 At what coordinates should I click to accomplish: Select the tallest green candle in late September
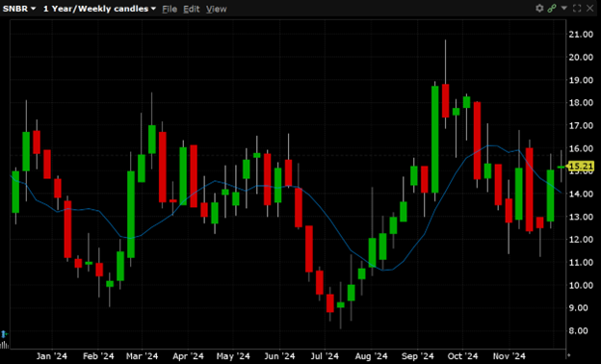pos(435,140)
